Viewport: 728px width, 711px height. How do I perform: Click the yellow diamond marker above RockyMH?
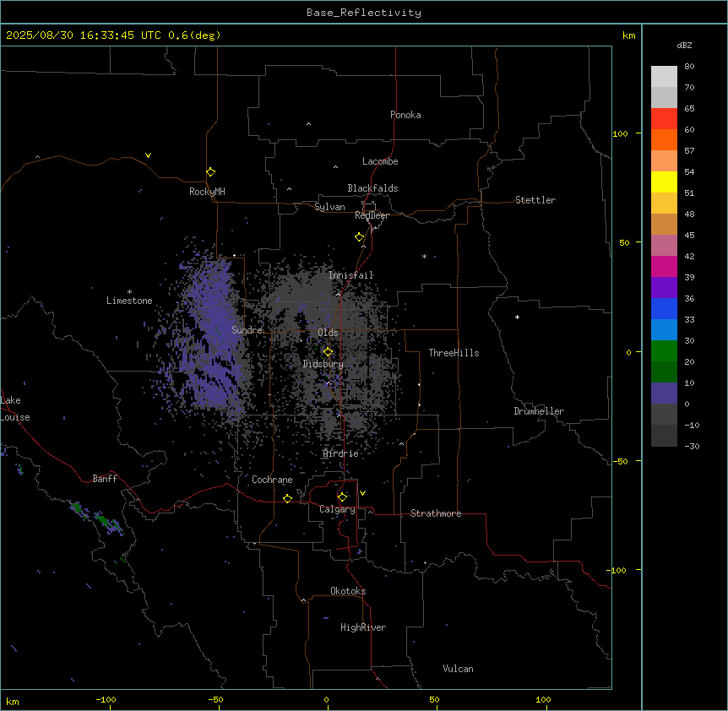coord(210,172)
